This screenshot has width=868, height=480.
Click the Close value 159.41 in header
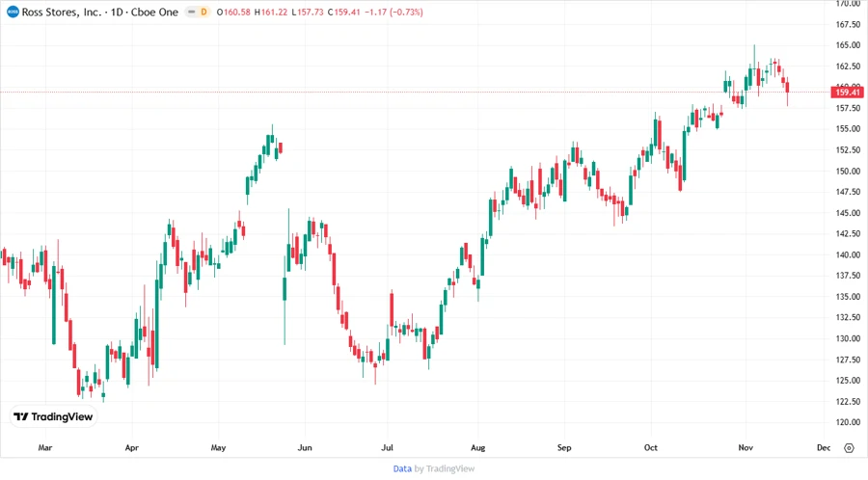click(x=343, y=11)
